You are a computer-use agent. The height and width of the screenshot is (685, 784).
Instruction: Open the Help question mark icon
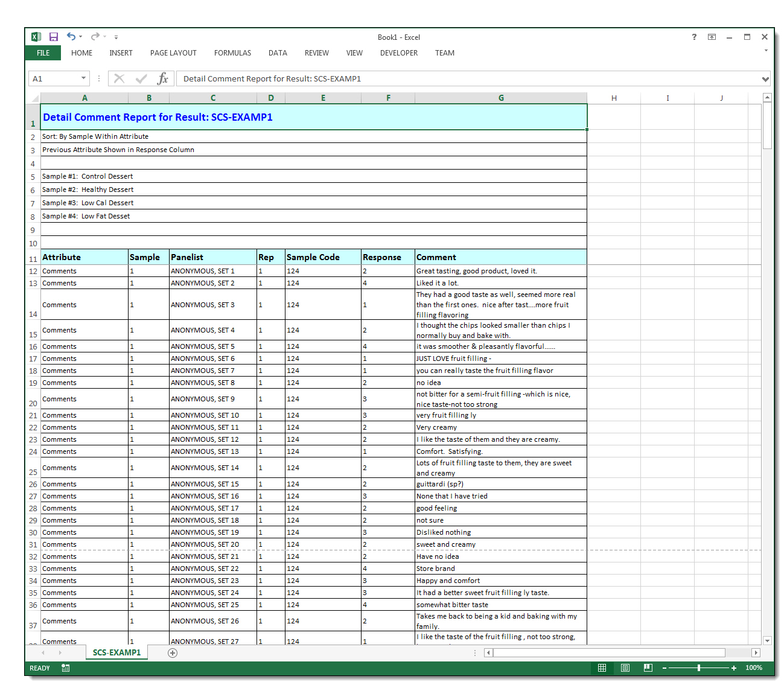(x=694, y=37)
